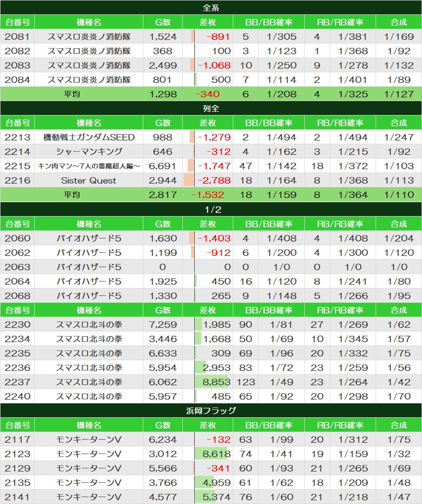Viewport: 422px width, 504px height.
Task: Select difference value 450
Action: pyautogui.click(x=221, y=281)
